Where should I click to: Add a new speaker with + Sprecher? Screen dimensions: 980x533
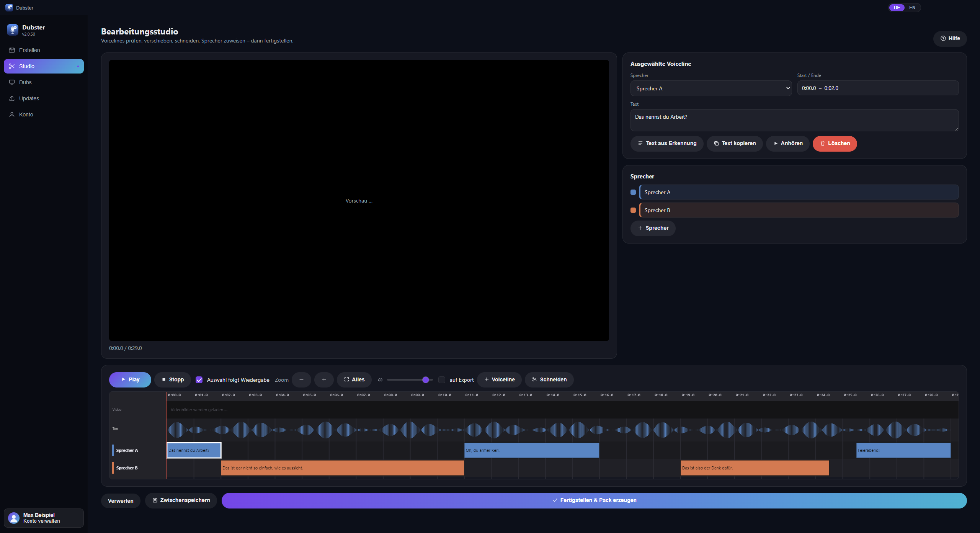pos(653,228)
